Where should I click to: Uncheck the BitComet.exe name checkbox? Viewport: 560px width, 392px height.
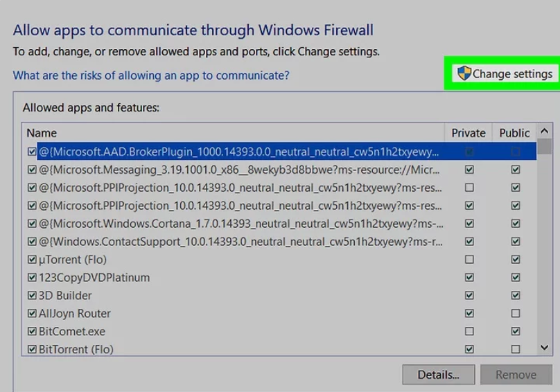[32, 331]
